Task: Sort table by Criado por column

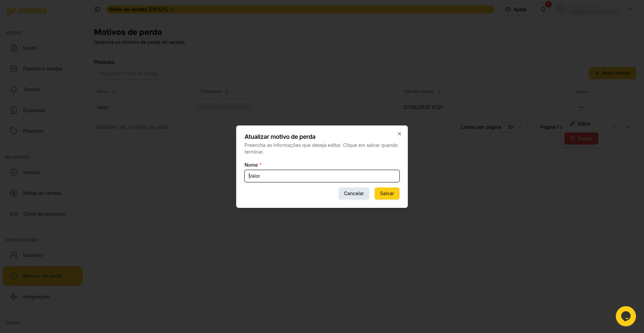Action: (x=215, y=92)
